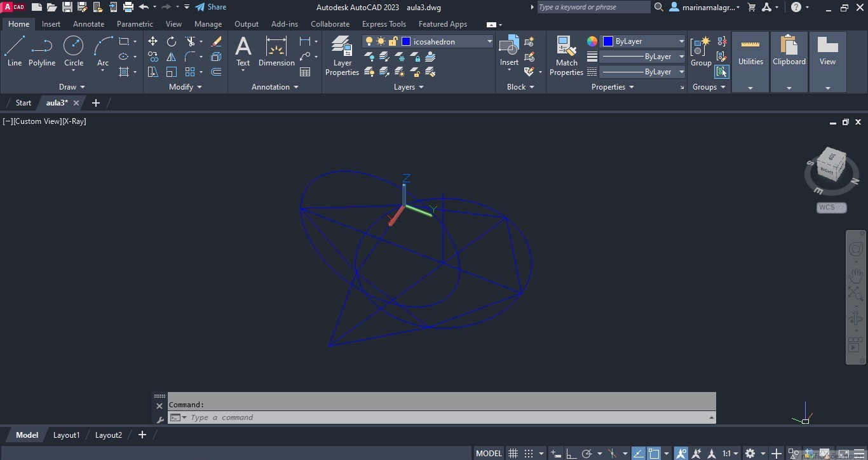Open the Manage ribbon tab
This screenshot has width=868, height=460.
208,24
